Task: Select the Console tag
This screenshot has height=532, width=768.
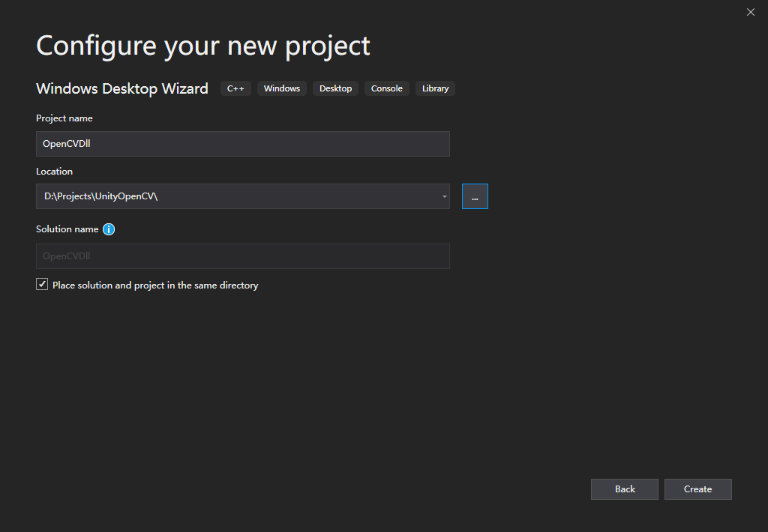Action: pyautogui.click(x=387, y=88)
